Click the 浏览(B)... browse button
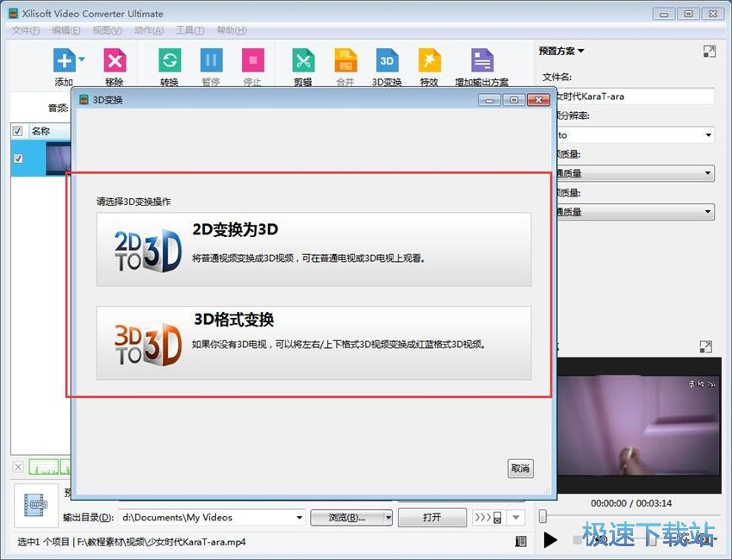Screen dimensions: 732x560 [347, 518]
